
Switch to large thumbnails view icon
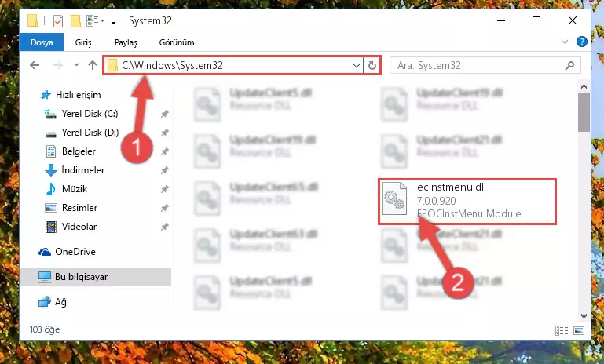tap(579, 330)
